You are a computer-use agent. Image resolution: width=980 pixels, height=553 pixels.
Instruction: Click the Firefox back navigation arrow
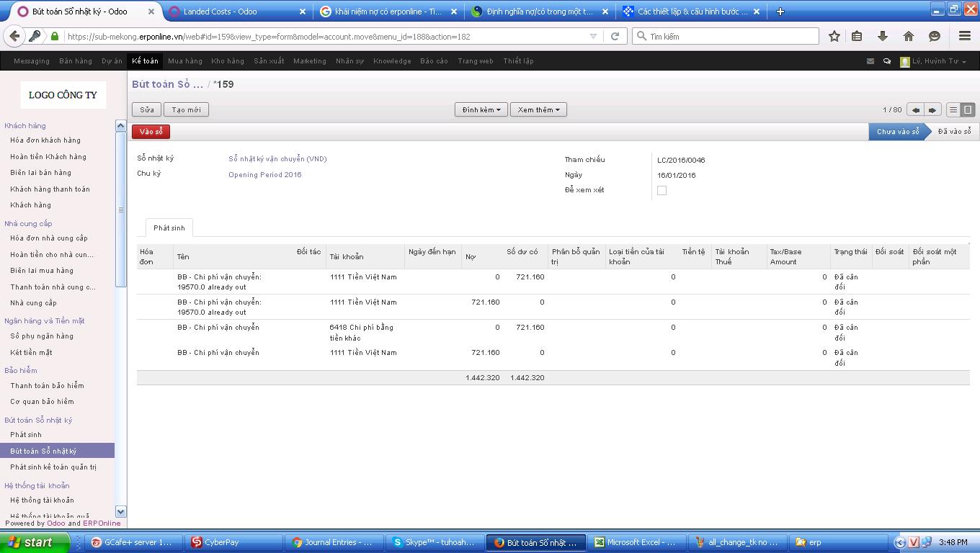pyautogui.click(x=14, y=36)
